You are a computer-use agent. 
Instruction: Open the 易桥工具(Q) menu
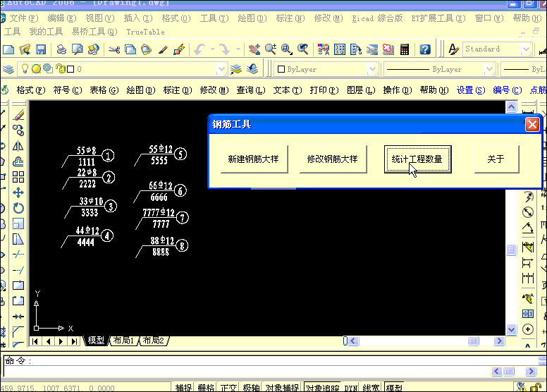coord(94,32)
